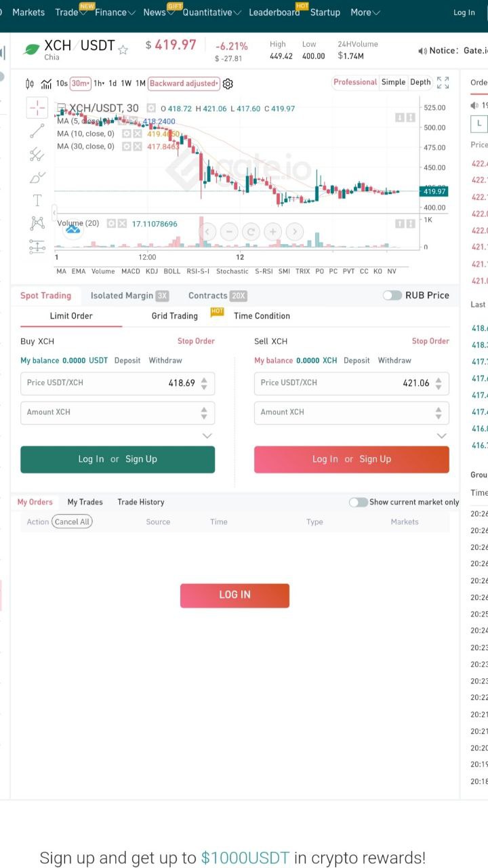
Task: Open Leaderboard in top navigation
Action: click(x=274, y=12)
